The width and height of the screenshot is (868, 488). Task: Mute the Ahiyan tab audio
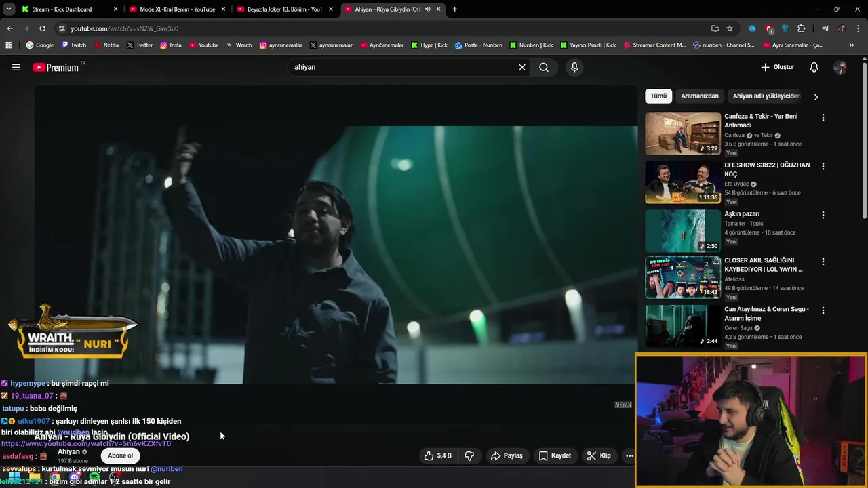point(427,9)
